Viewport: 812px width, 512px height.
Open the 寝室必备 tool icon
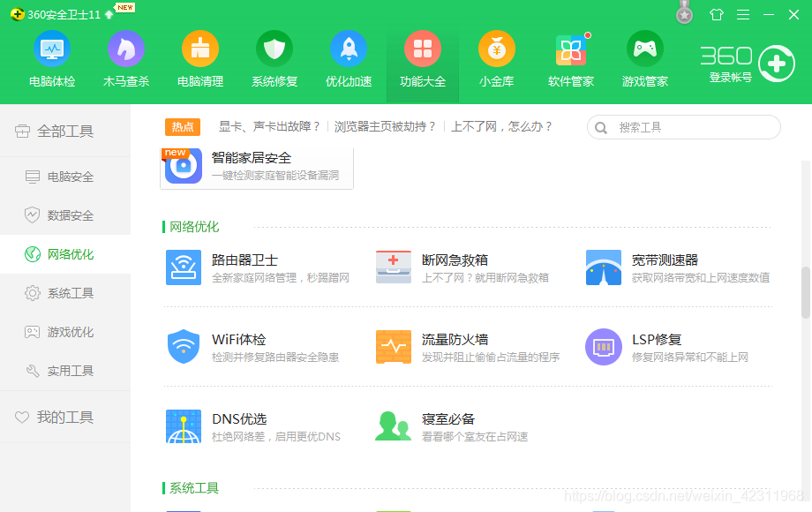click(393, 426)
